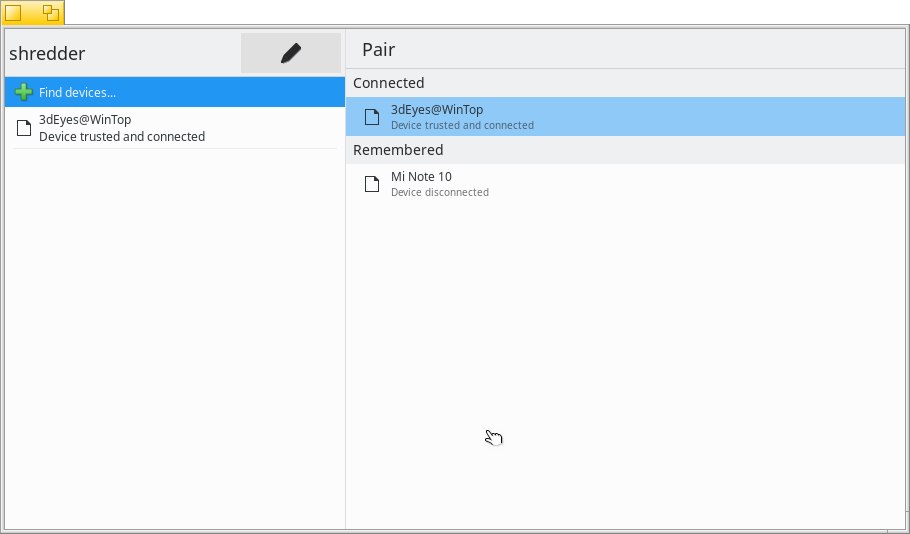Click the shredder device name label
The width and height of the screenshot is (910, 534).
click(47, 53)
